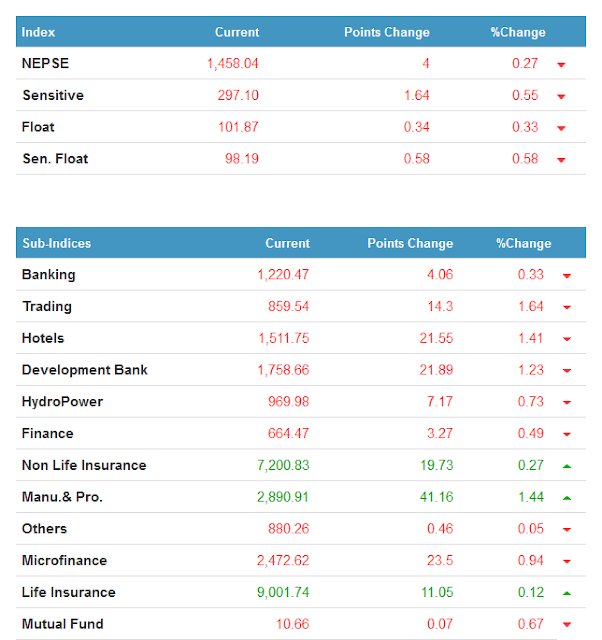This screenshot has width=602, height=640.
Task: Click Trading percent change 1.64
Action: 531,307
